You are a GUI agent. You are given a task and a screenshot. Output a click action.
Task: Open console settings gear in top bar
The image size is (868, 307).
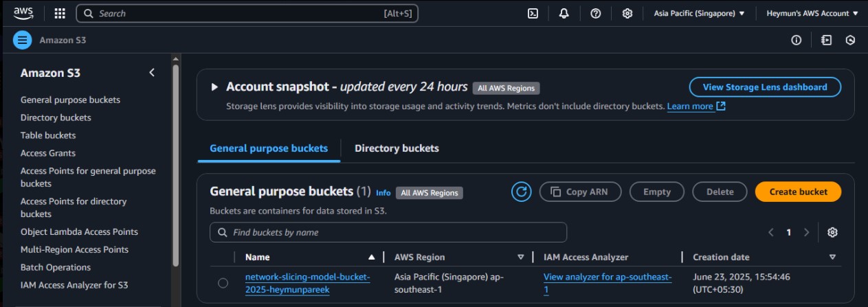pos(627,13)
